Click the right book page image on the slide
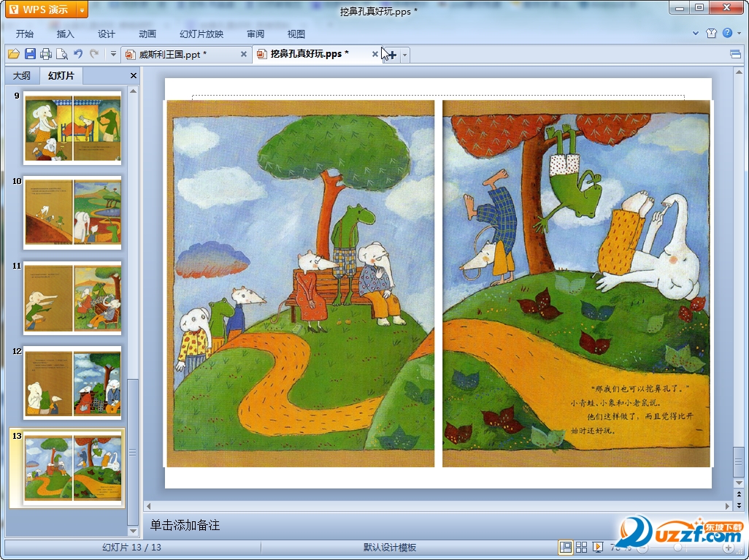Image resolution: width=749 pixels, height=560 pixels. [577, 283]
